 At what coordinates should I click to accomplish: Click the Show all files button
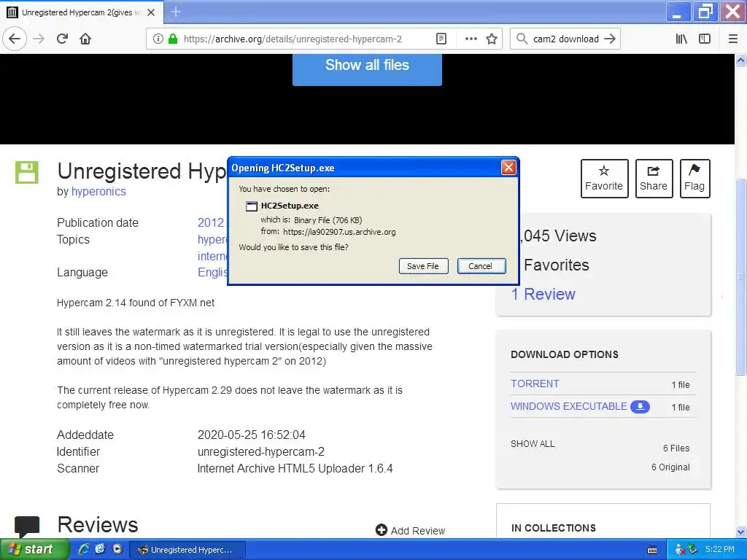367,66
